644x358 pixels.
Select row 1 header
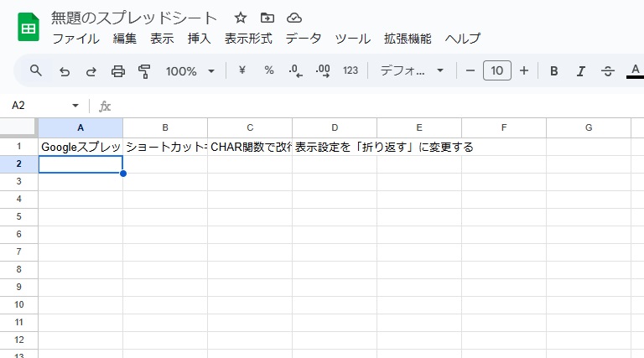tap(19, 147)
